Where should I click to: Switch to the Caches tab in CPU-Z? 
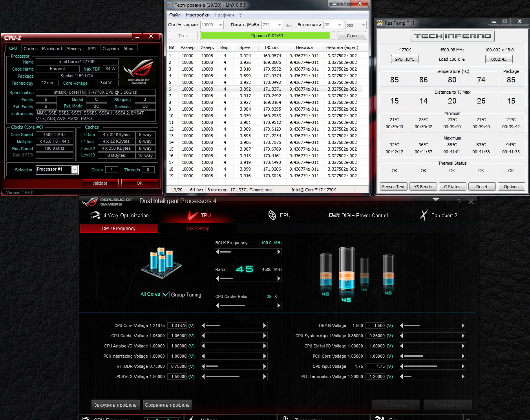pos(31,49)
